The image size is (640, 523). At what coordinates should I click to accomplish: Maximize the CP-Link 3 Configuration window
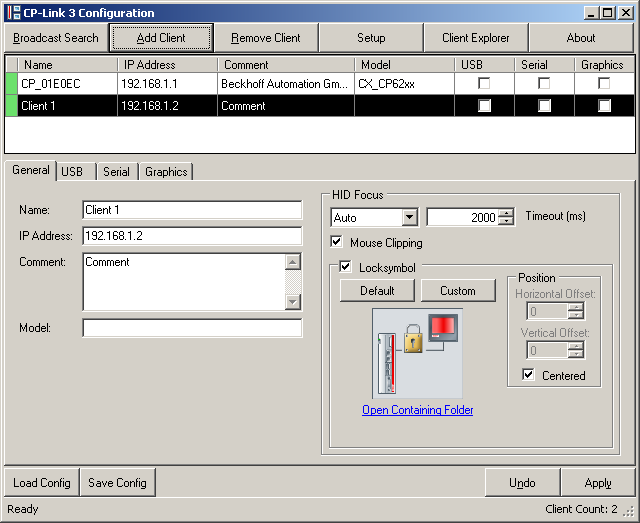point(607,13)
